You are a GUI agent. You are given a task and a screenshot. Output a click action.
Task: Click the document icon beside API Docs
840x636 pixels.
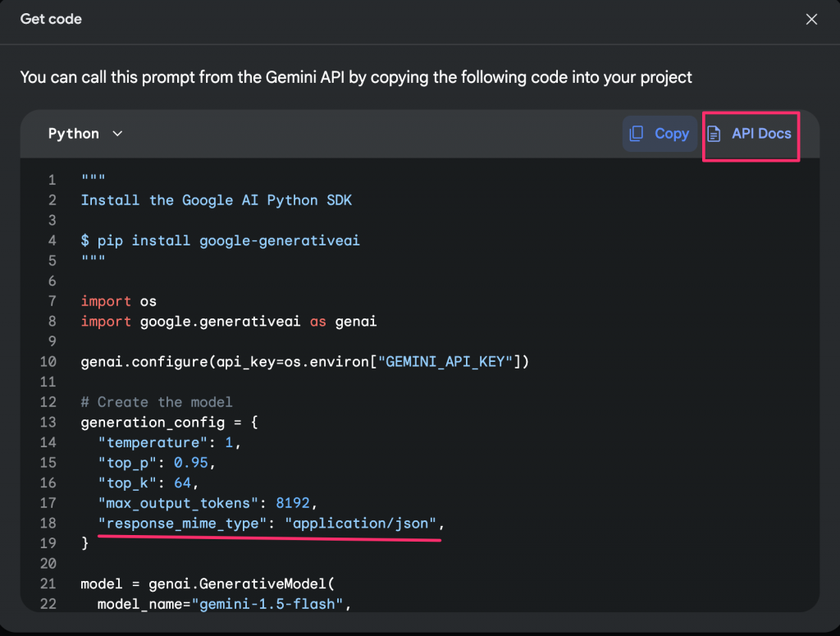714,134
